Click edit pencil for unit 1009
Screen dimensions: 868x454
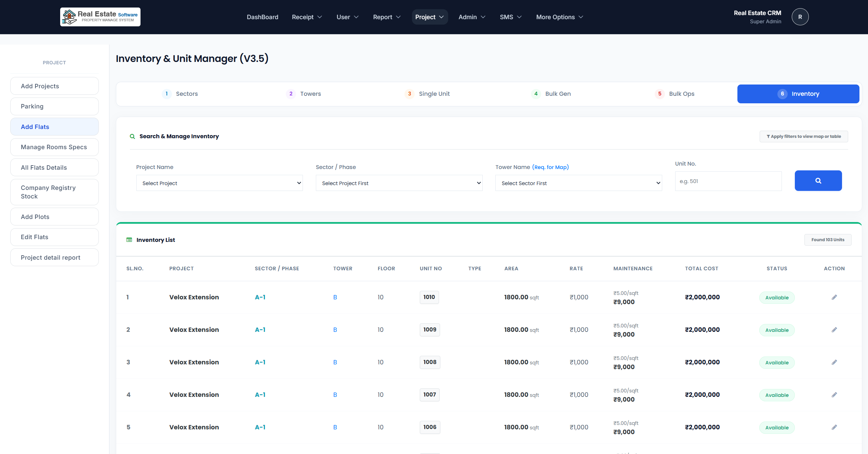coord(834,330)
